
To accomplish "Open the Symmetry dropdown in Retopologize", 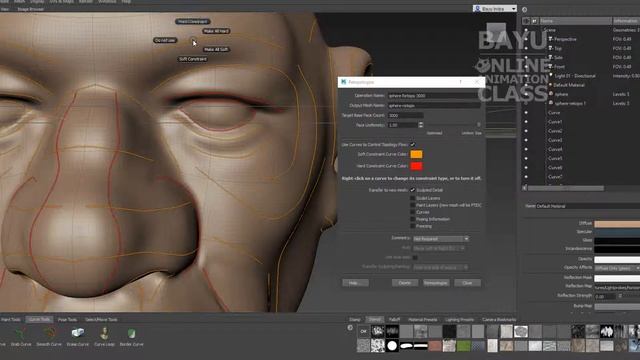I will pos(441,239).
